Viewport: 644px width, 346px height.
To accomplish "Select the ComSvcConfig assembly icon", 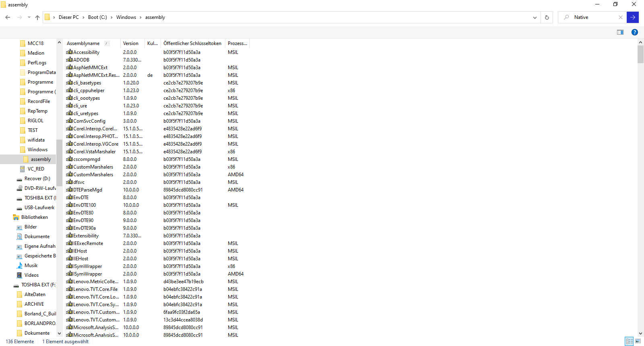I will tap(69, 121).
